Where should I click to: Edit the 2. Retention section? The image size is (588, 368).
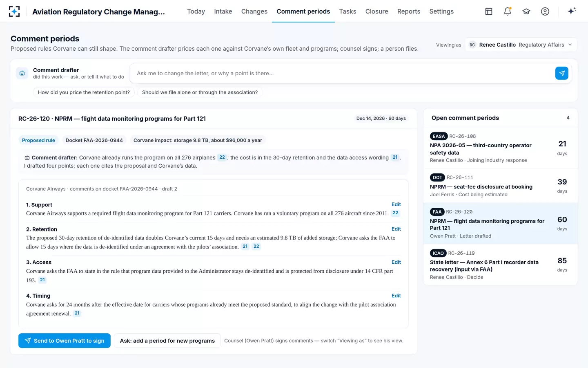tap(396, 229)
